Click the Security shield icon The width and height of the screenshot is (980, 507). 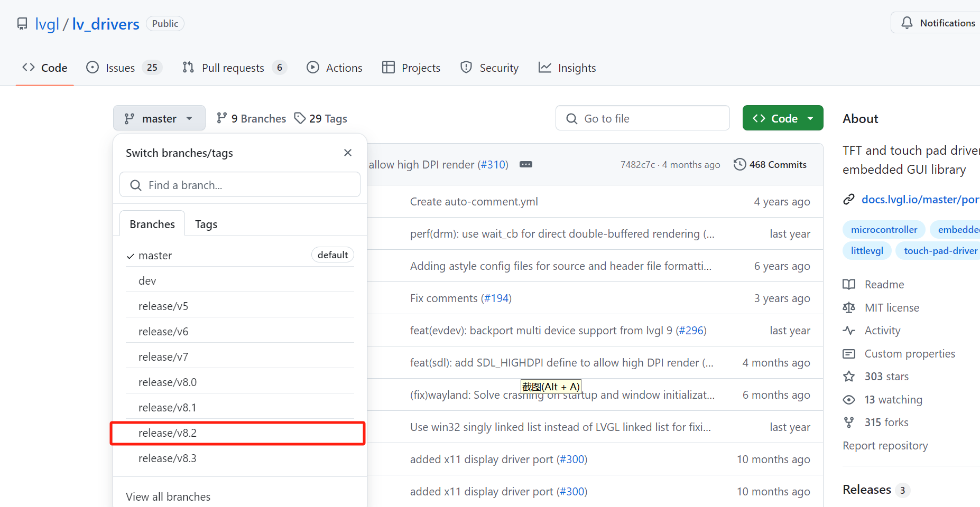(x=466, y=68)
